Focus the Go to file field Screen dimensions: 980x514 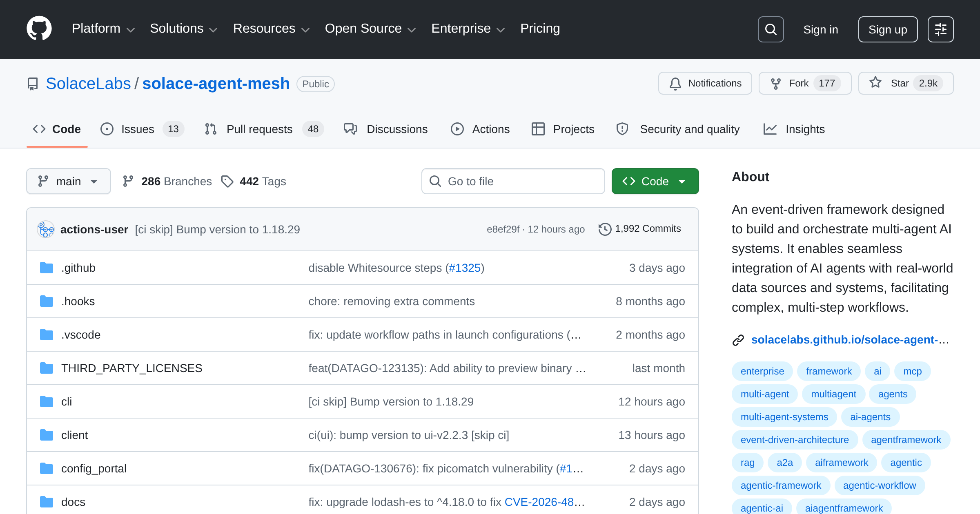tap(513, 181)
